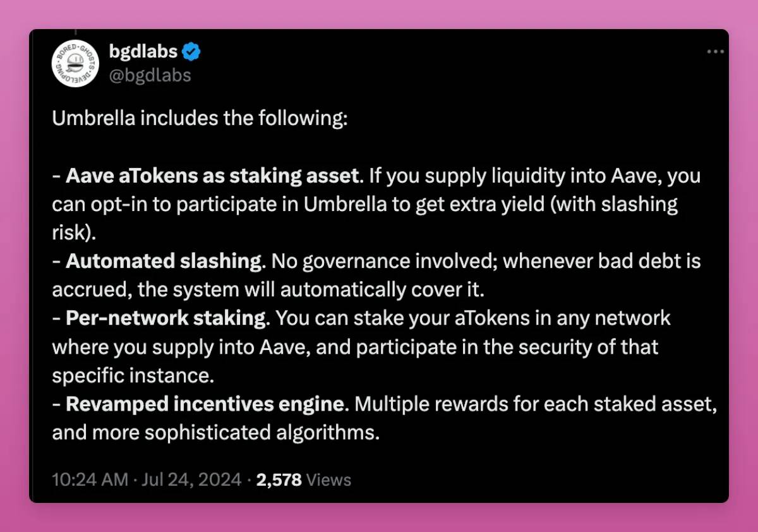Click the 10:24 AM timestamp
The width and height of the screenshot is (758, 532).
pos(90,480)
